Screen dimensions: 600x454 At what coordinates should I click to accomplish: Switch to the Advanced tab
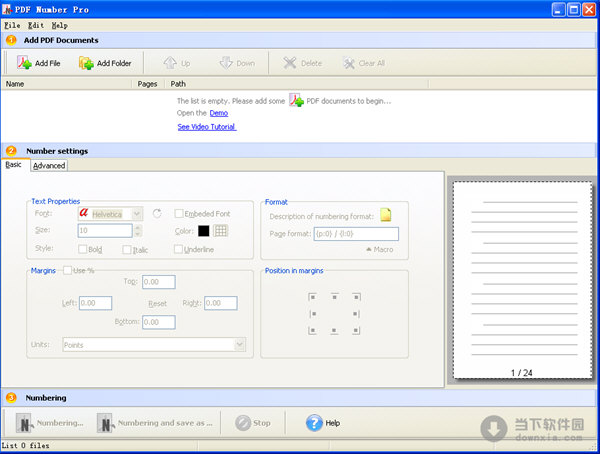[49, 166]
